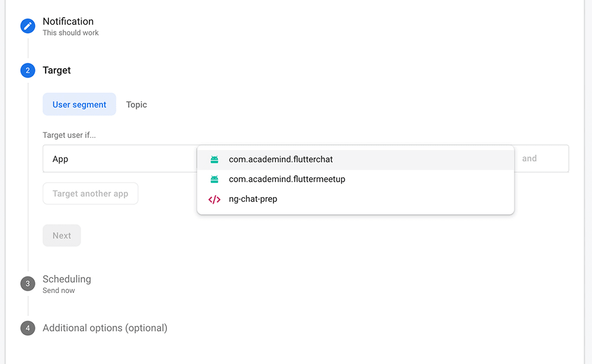The image size is (592, 364).
Task: Choose com.academind.fluttermeetup from the app list
Action: click(x=287, y=179)
